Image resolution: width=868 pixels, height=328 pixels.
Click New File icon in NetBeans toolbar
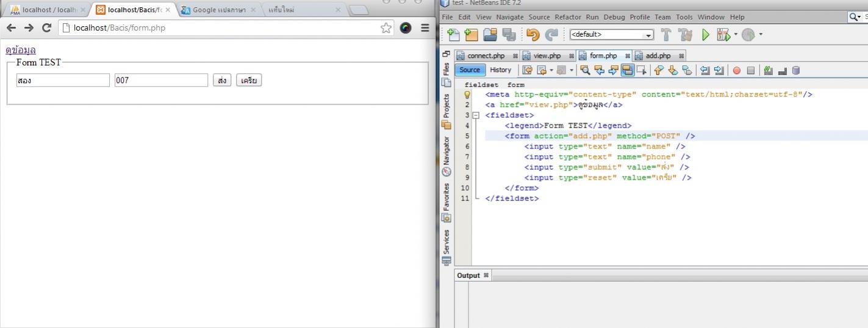point(453,35)
